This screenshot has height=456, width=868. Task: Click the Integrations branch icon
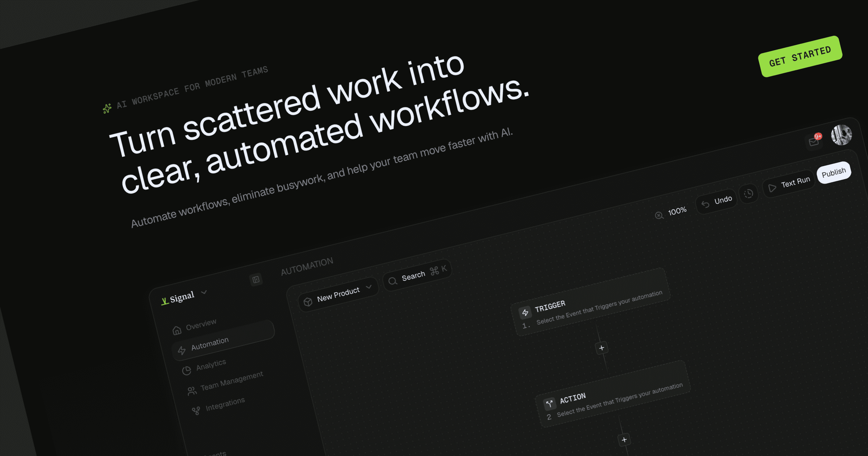tap(196, 411)
